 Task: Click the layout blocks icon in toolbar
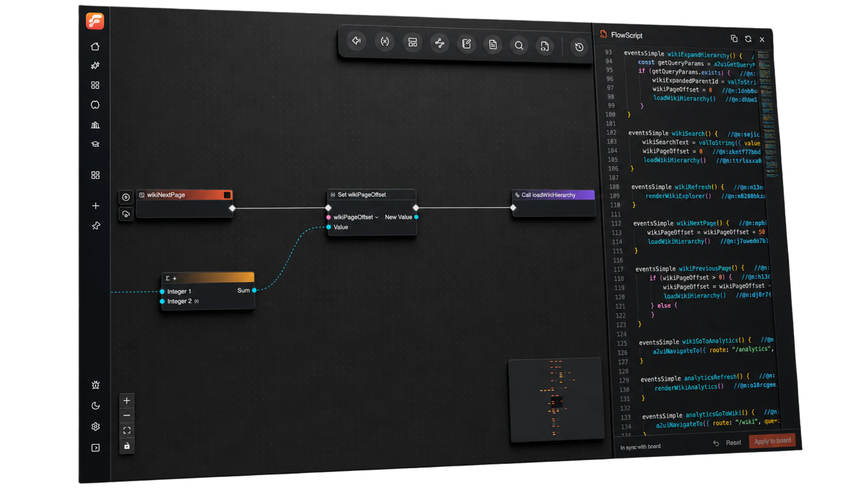click(412, 42)
